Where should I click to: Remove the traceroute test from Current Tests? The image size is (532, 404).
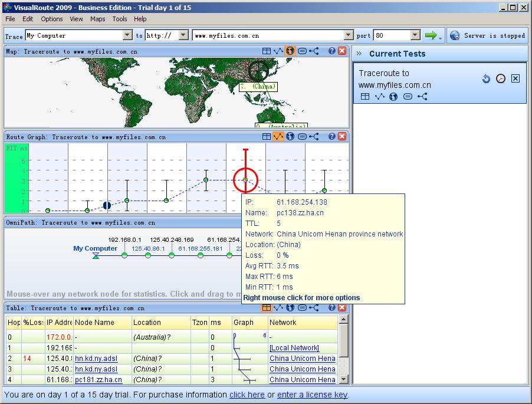tap(515, 78)
